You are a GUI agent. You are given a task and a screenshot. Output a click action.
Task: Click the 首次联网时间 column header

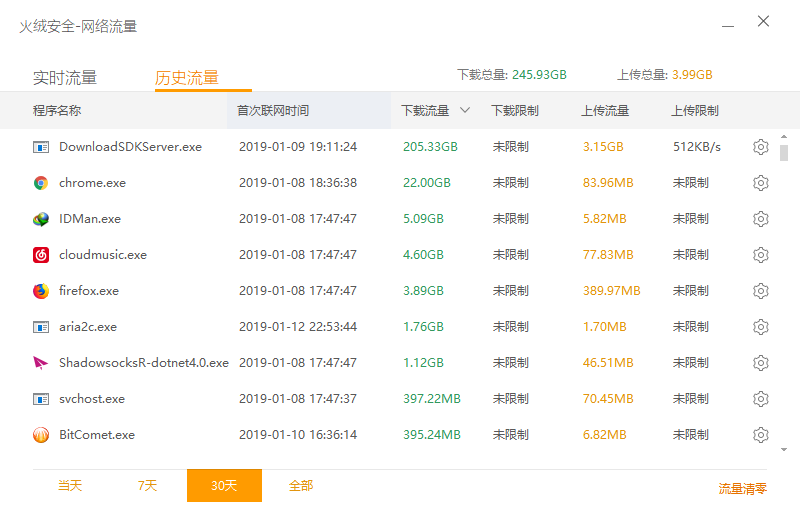(273, 111)
